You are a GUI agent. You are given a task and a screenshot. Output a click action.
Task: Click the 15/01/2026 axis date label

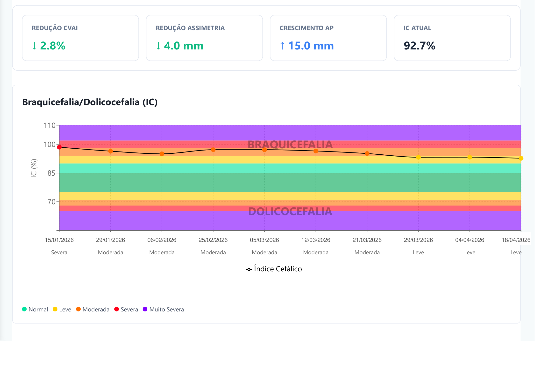tap(59, 240)
